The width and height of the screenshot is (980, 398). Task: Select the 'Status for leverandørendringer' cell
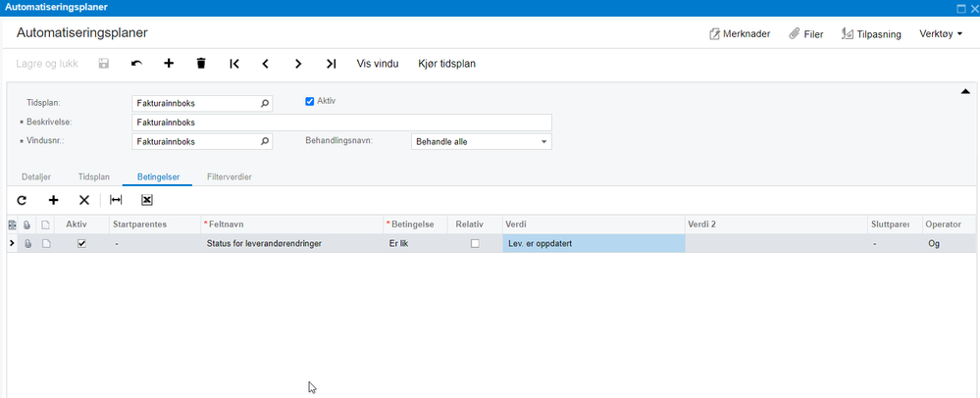(x=292, y=244)
